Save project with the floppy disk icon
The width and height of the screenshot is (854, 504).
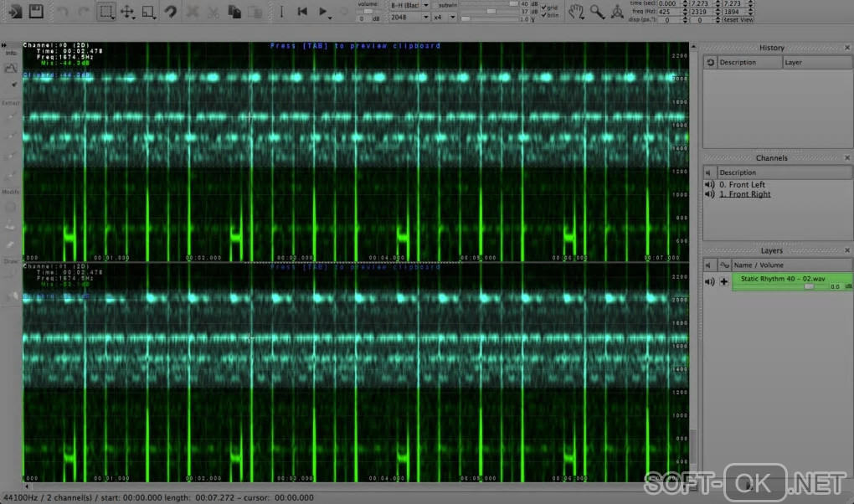tap(36, 11)
